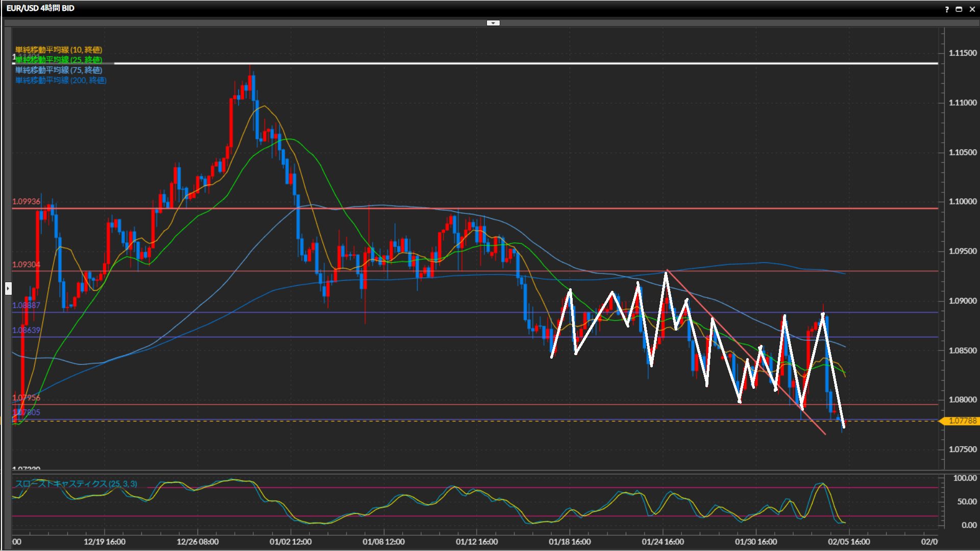Expand the collapsed toolbar arrow at top center

[493, 23]
